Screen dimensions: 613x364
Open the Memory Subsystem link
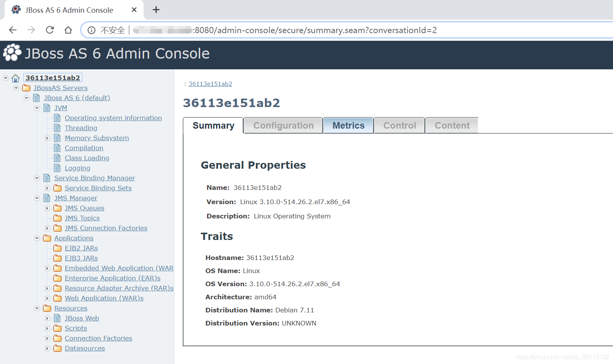tap(97, 138)
